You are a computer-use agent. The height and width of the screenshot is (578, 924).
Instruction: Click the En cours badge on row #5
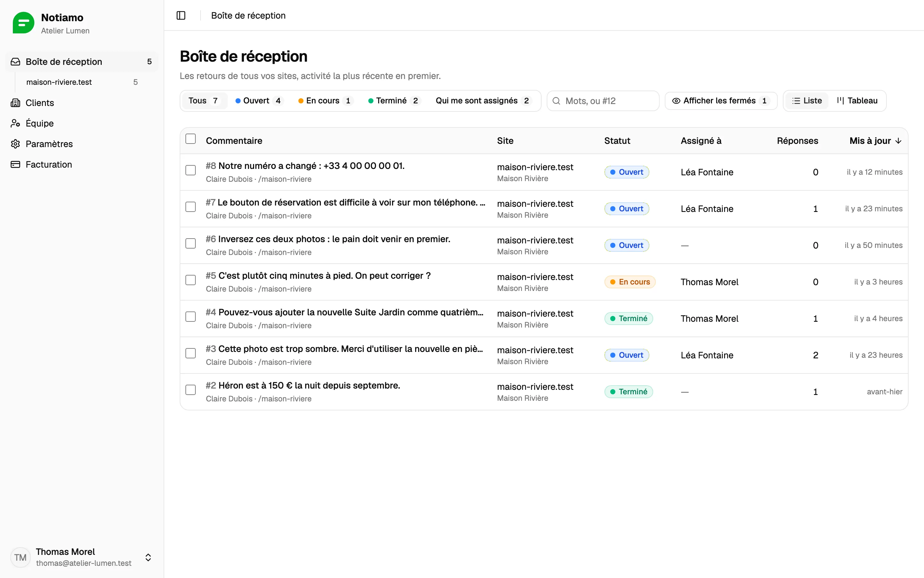point(630,282)
